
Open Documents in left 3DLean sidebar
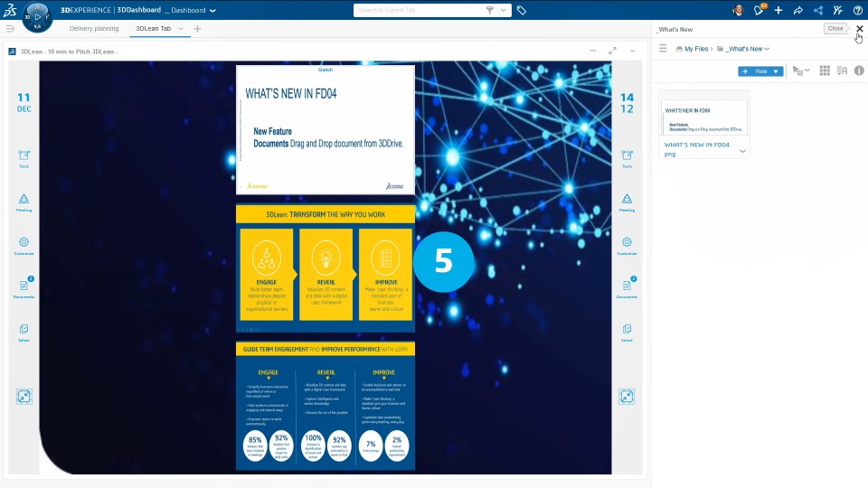[x=24, y=287]
